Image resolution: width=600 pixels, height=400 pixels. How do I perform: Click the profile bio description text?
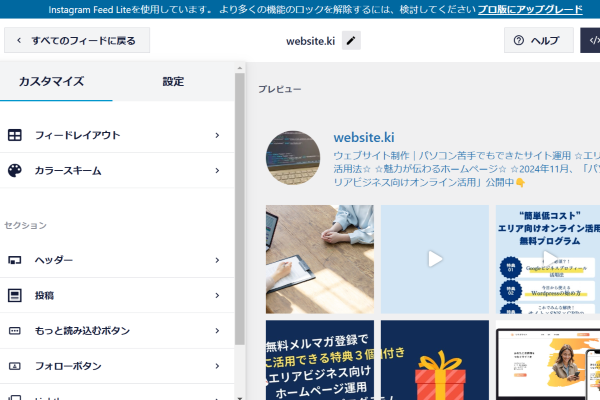[466, 169]
